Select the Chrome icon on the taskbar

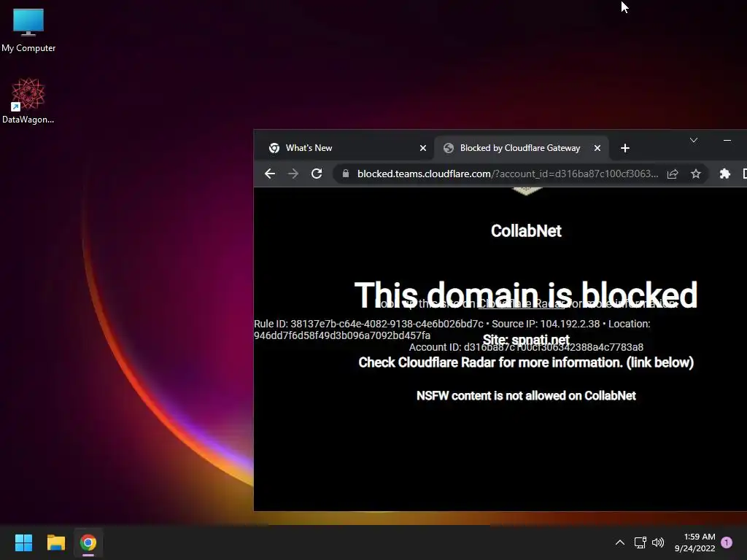(x=88, y=542)
